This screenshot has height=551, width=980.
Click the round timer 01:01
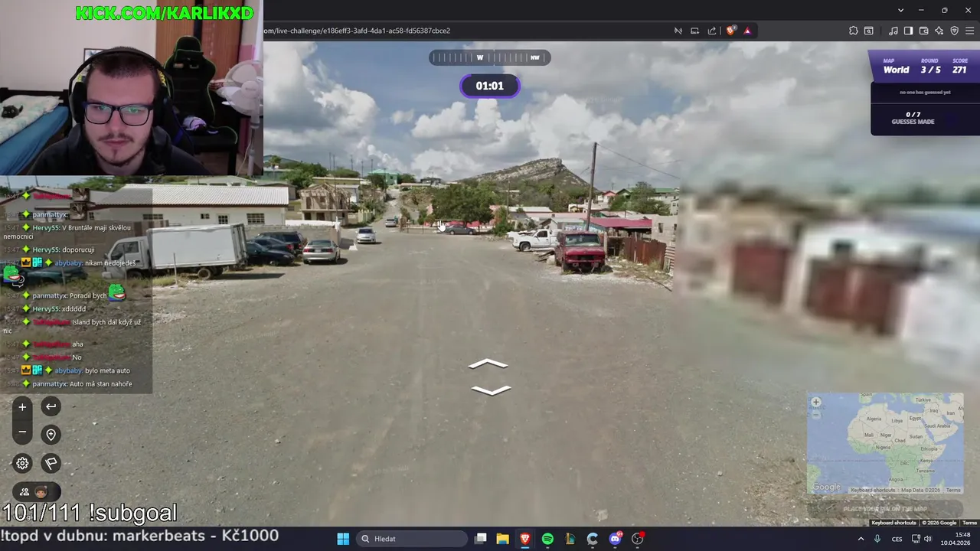[x=490, y=86]
